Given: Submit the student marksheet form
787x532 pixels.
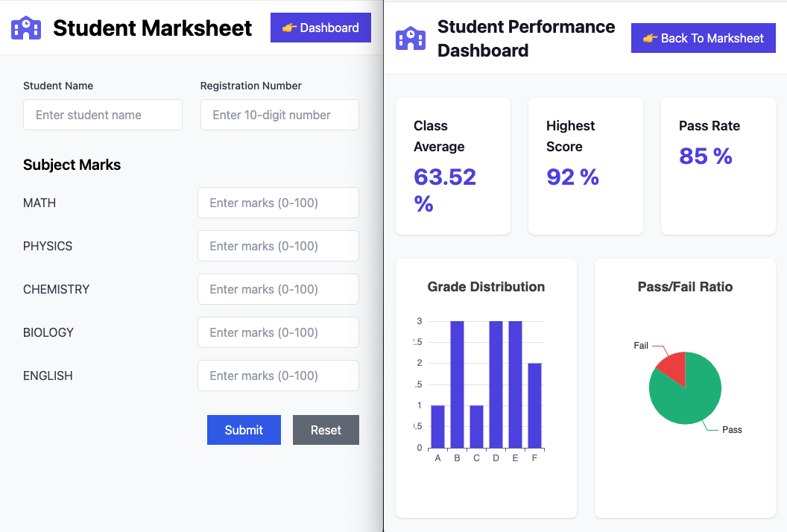Looking at the screenshot, I should 244,430.
